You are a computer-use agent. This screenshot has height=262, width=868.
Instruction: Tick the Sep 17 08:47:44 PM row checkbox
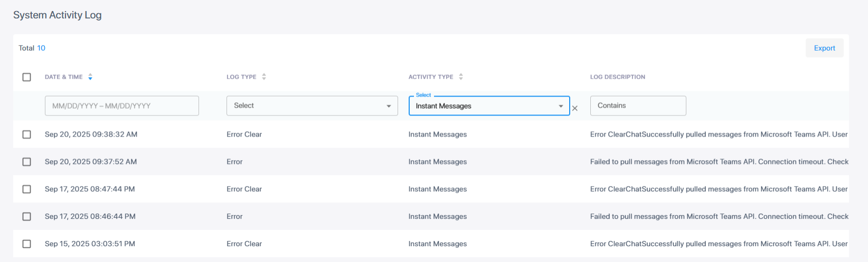(x=27, y=189)
